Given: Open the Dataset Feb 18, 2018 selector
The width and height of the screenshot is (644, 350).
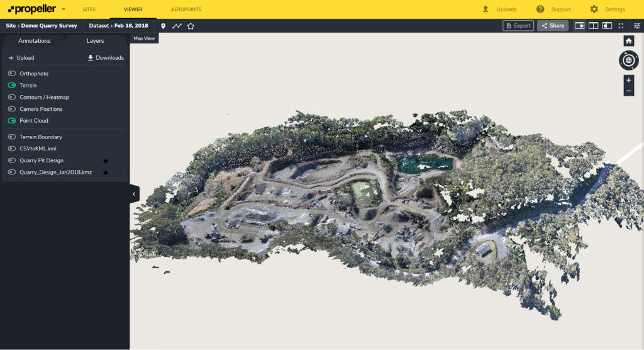Looking at the screenshot, I should (x=119, y=26).
